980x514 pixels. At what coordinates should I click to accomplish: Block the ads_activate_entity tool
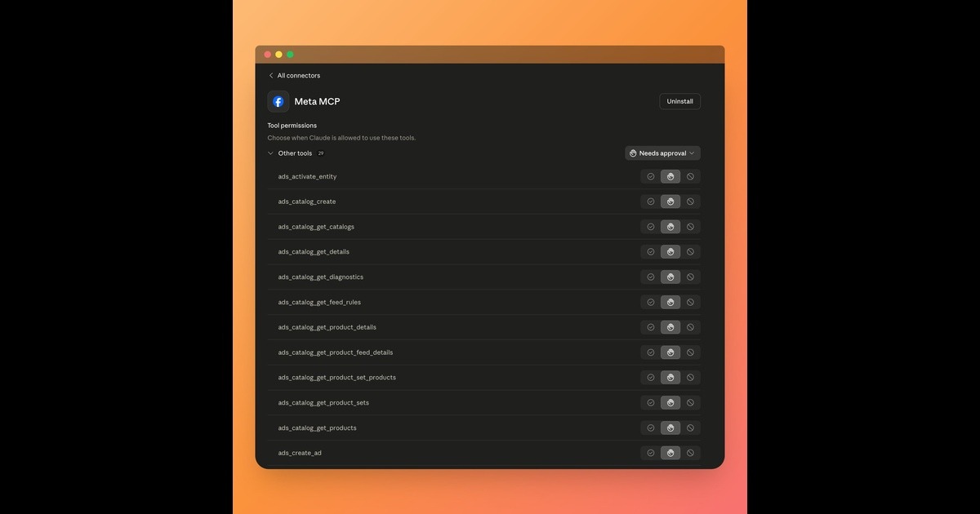690,176
